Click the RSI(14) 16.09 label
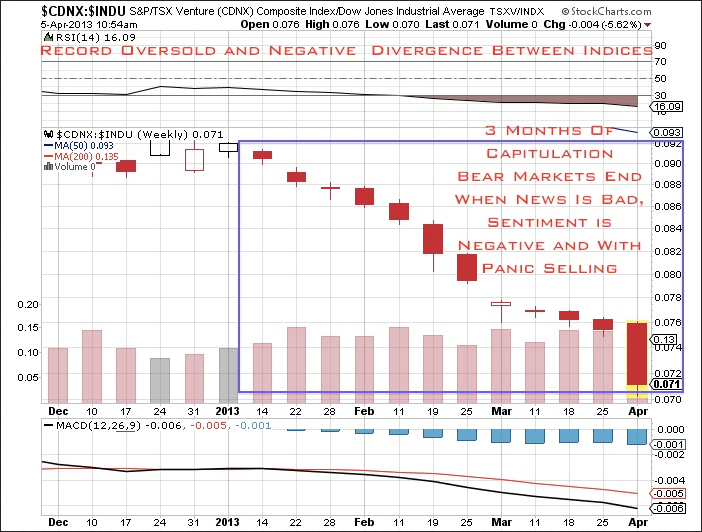 tap(95, 38)
